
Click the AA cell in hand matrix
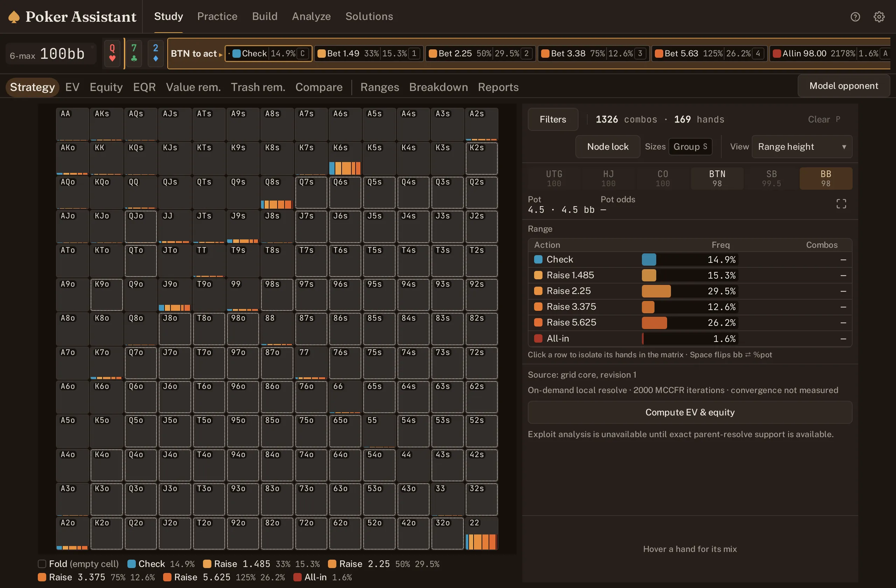[x=72, y=125]
